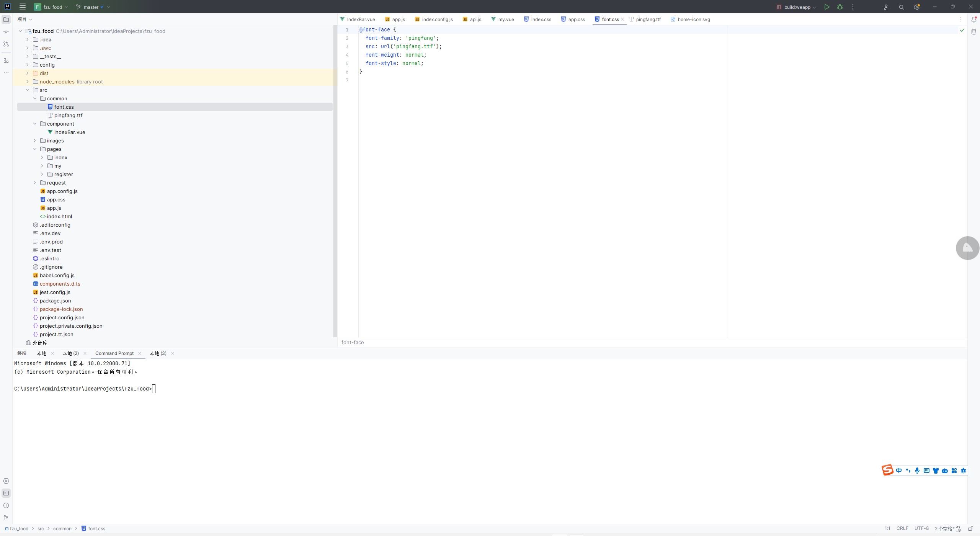Open Code With Me icon
This screenshot has height=536, width=980.
886,7
